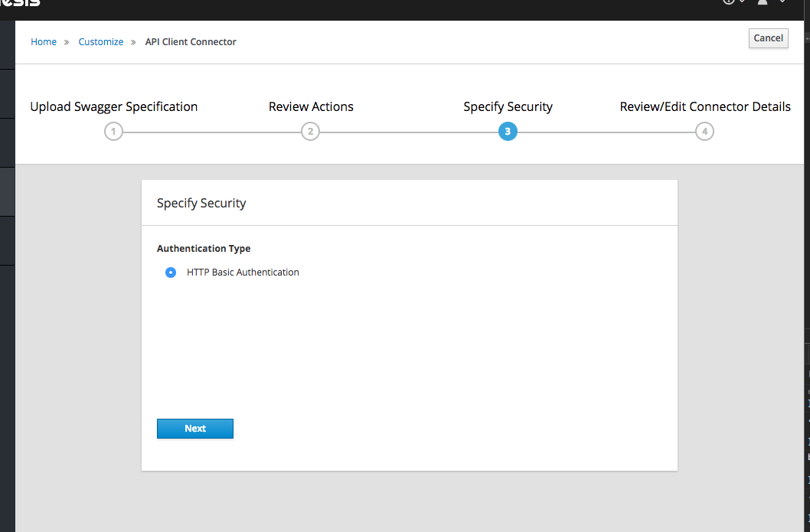Cancel the connector wizard

coord(768,38)
